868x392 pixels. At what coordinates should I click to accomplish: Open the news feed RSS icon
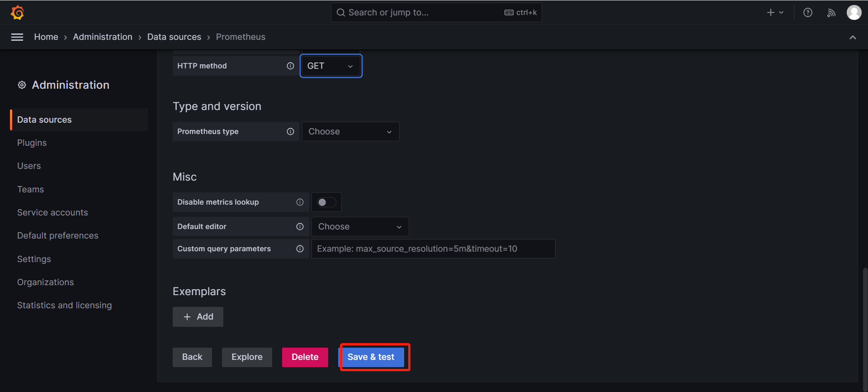pos(831,13)
